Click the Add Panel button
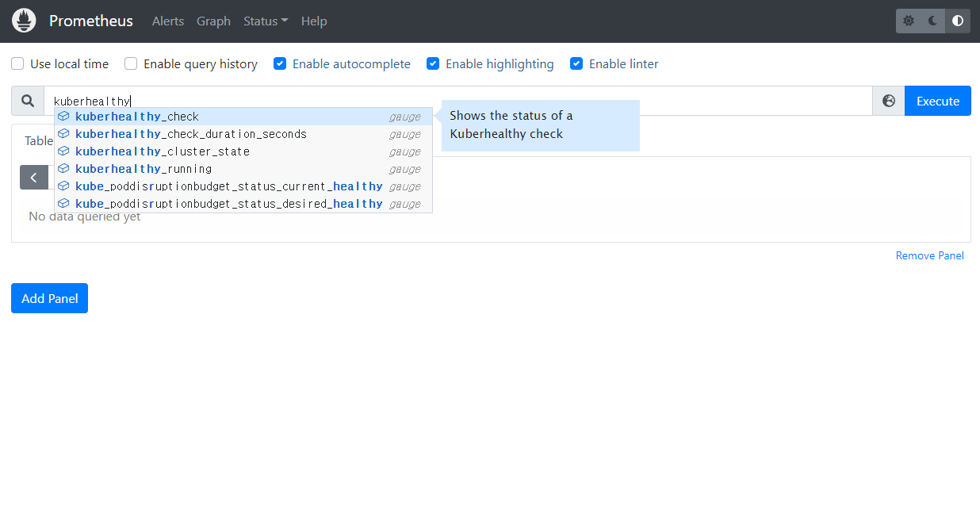 (49, 298)
